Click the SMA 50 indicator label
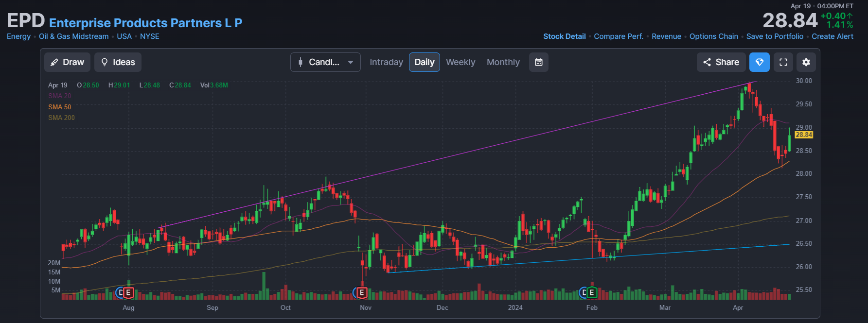The width and height of the screenshot is (868, 323). point(59,107)
